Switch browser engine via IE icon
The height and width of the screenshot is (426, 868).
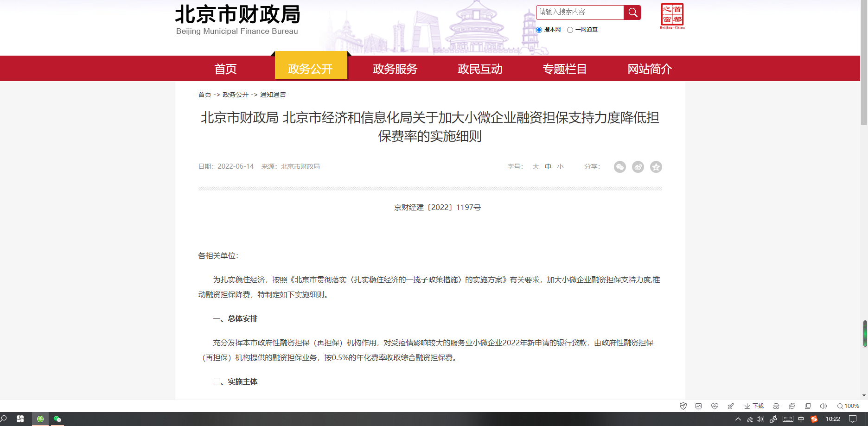tap(792, 406)
